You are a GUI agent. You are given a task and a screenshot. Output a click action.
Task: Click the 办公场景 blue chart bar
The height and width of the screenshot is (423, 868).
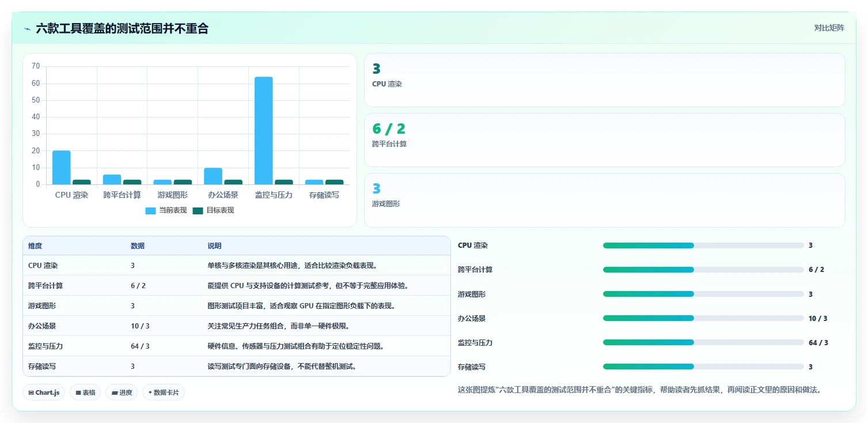point(213,176)
